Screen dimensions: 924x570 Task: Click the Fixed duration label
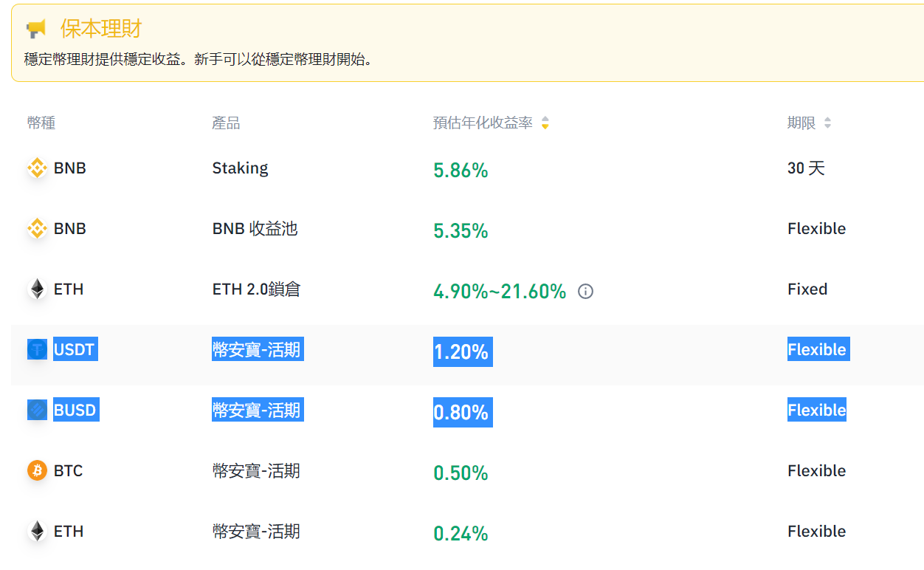click(807, 289)
